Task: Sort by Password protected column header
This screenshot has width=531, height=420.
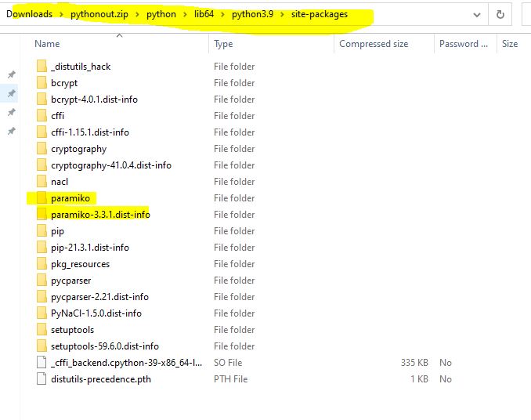Action: [464, 44]
